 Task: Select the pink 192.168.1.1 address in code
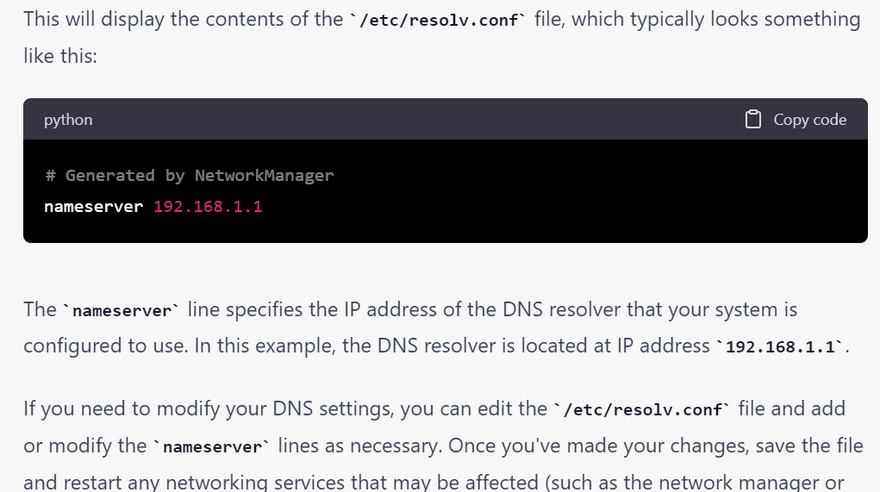click(208, 206)
